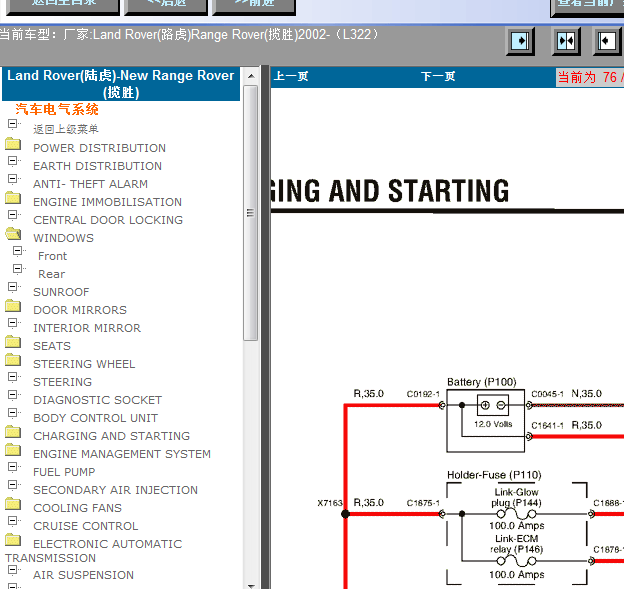
Task: Select the STEERING entry
Action: (62, 382)
